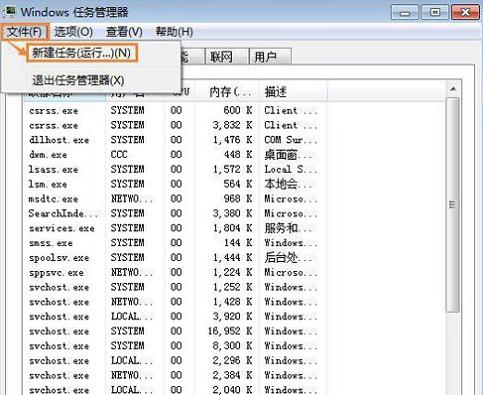Click the 1,572 K memory value
This screenshot has height=395, width=483.
tap(233, 169)
